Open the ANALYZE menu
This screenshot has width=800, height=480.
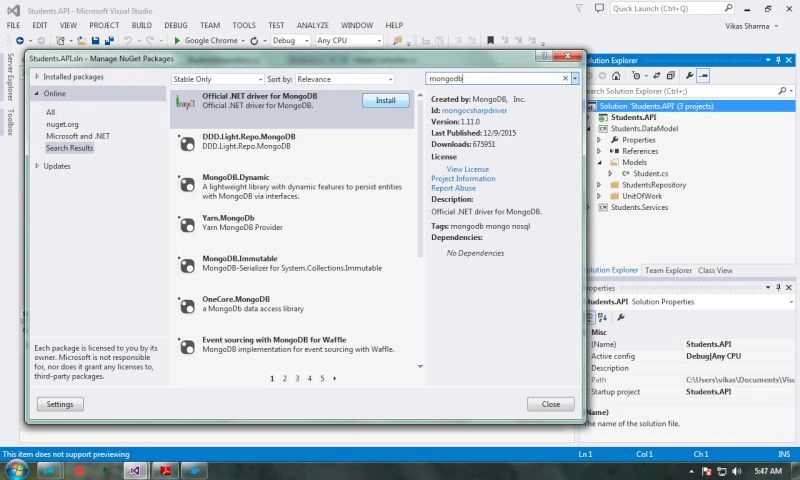pyautogui.click(x=313, y=25)
